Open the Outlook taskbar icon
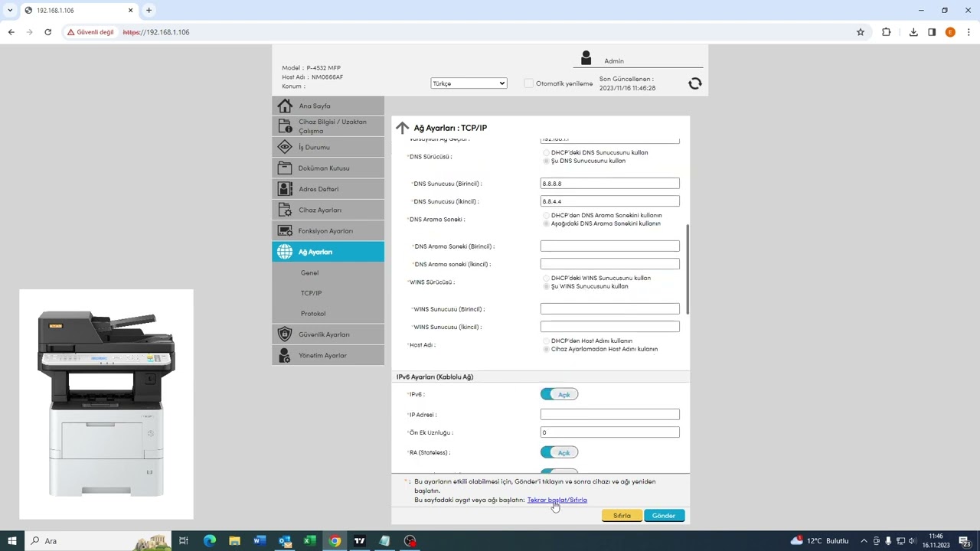The height and width of the screenshot is (551, 980). pyautogui.click(x=284, y=541)
